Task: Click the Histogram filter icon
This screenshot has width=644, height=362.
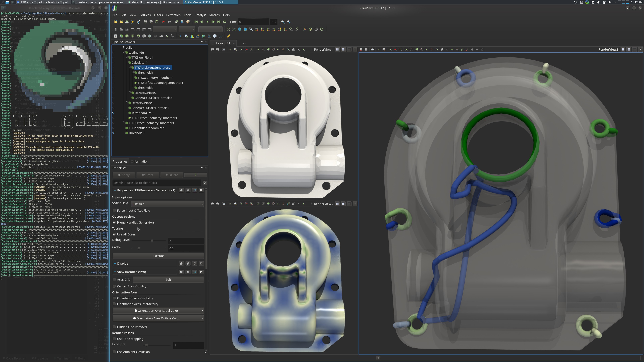Action: [192, 36]
